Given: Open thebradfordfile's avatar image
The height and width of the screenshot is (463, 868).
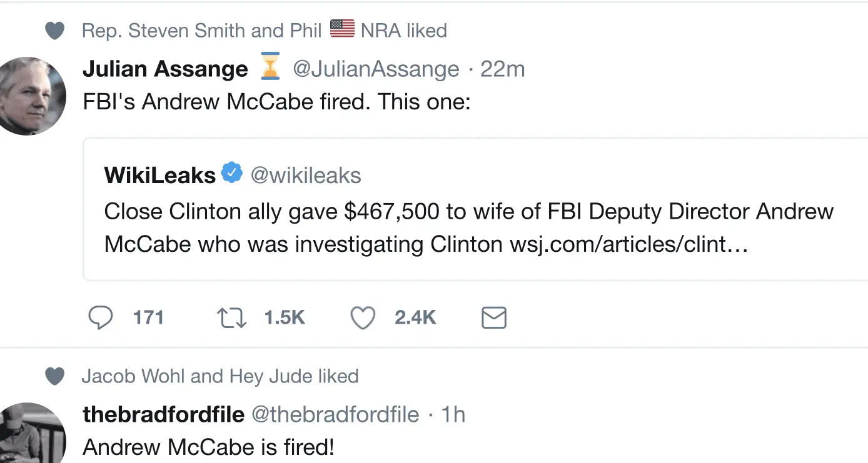Looking at the screenshot, I should [31, 434].
